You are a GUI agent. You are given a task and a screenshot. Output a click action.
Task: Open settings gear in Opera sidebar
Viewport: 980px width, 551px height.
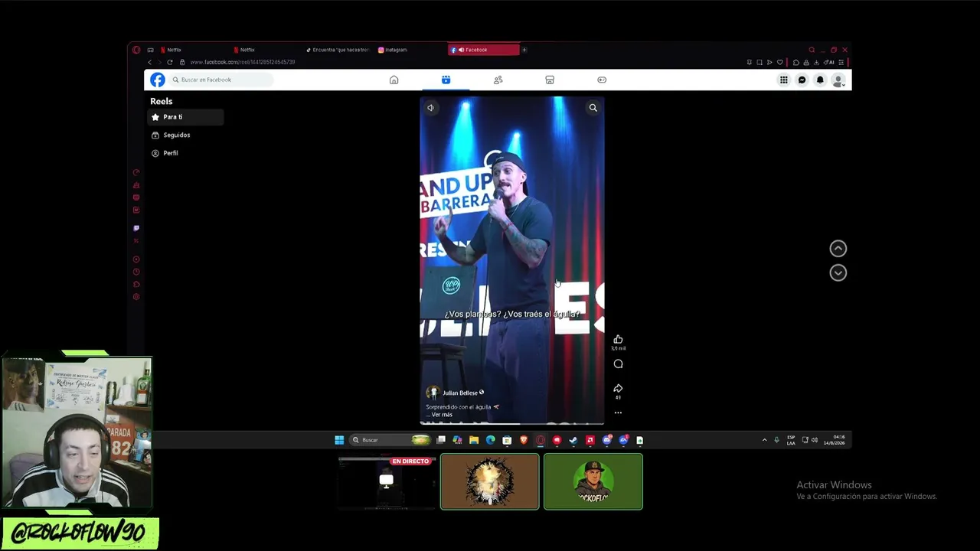[x=136, y=297]
